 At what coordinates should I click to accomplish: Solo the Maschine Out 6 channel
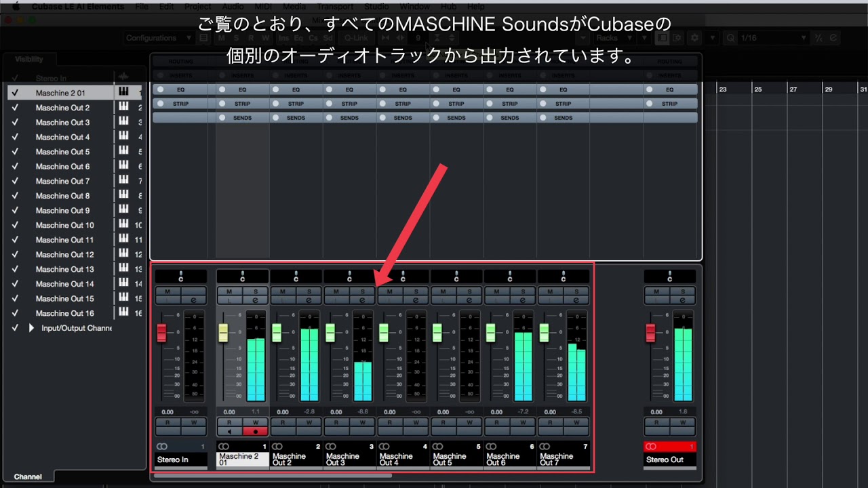tap(523, 291)
